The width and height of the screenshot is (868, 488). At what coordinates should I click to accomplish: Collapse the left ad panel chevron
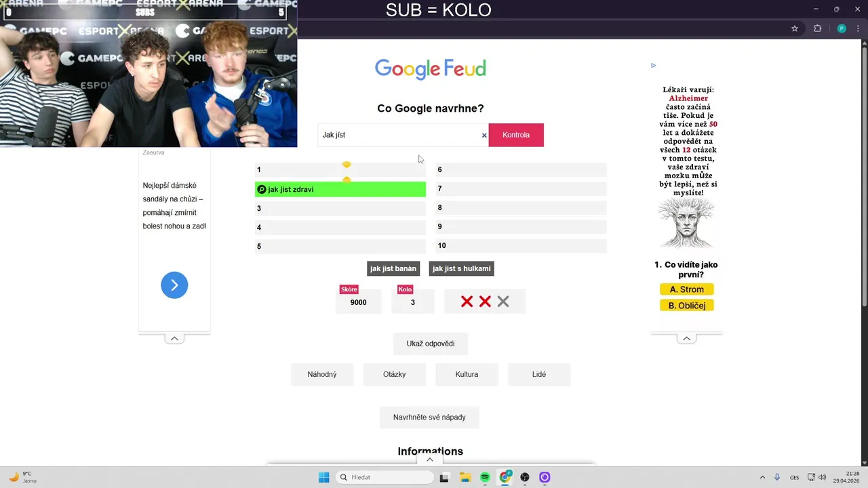tap(174, 338)
